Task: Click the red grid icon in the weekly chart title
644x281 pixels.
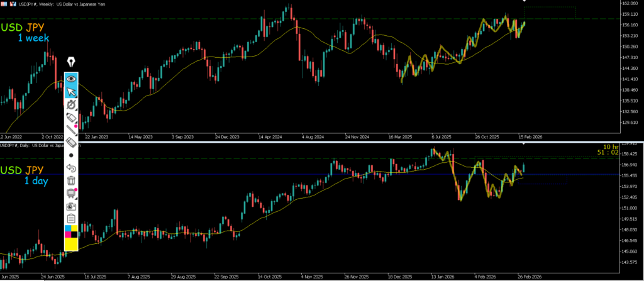Action: 4,4
